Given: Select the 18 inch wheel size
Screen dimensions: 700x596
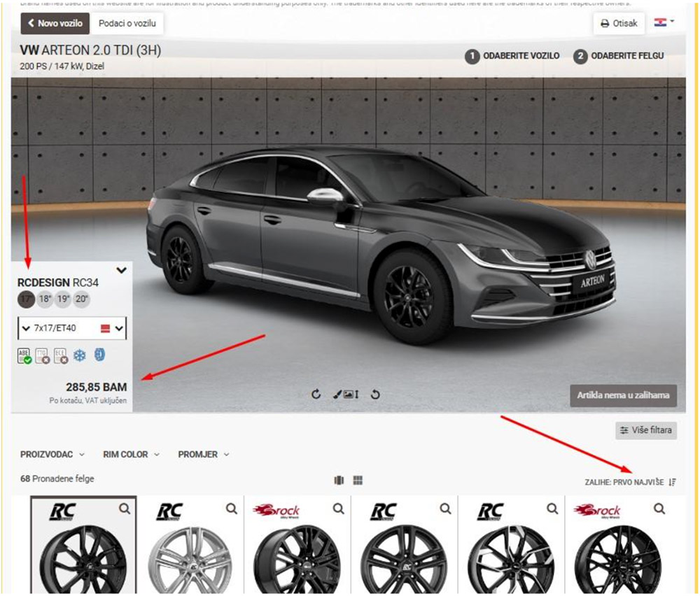Looking at the screenshot, I should tap(45, 299).
